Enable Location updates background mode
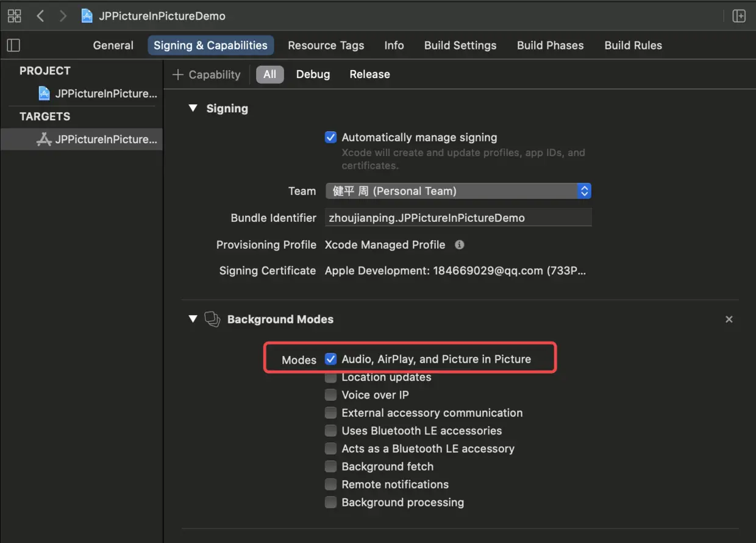 coord(330,377)
